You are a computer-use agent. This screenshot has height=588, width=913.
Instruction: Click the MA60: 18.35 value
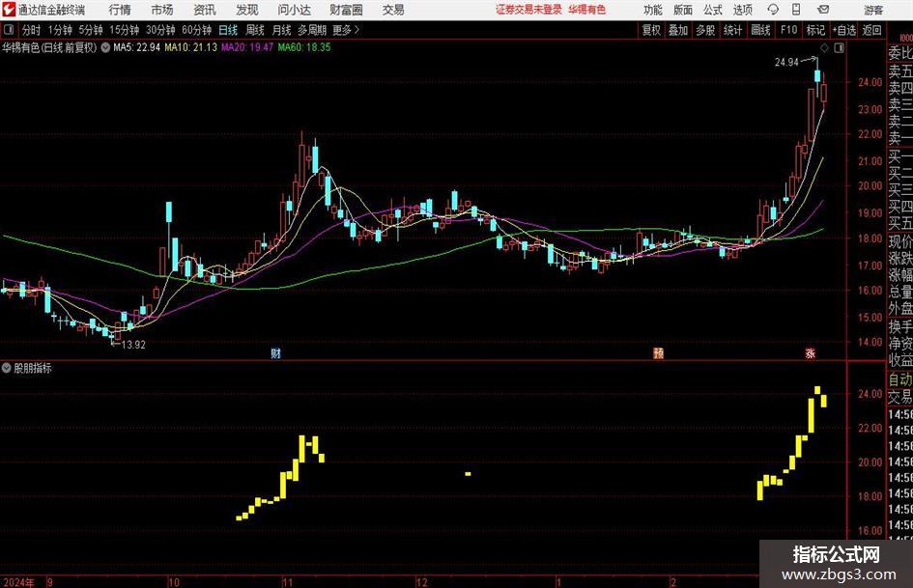pos(304,47)
